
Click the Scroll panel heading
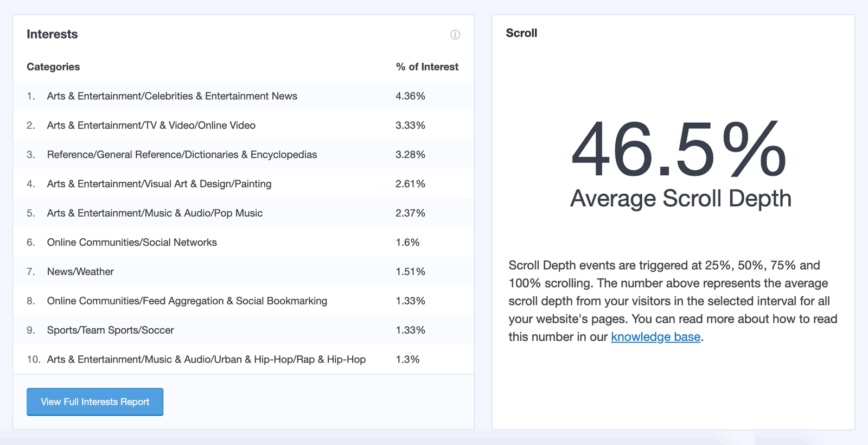pyautogui.click(x=521, y=33)
